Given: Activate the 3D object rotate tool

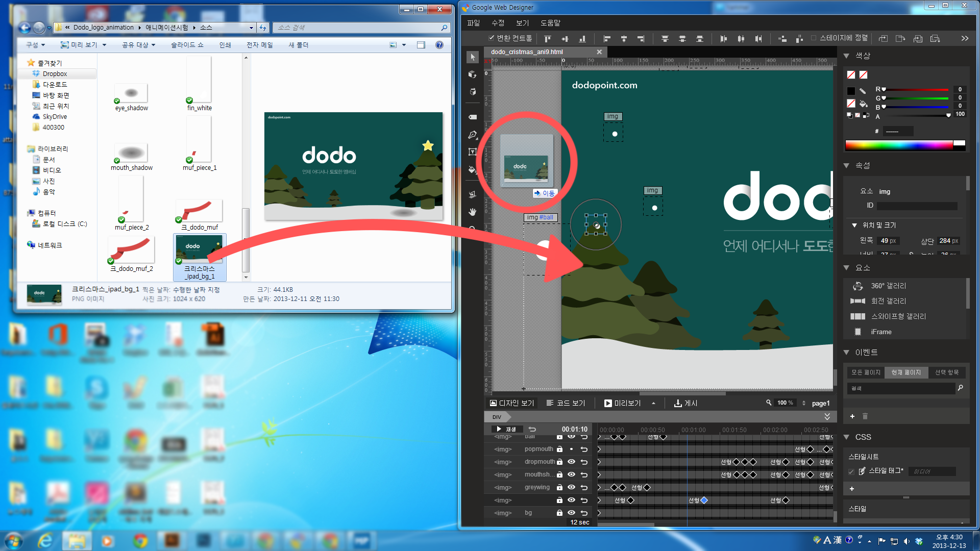Looking at the screenshot, I should tap(472, 74).
